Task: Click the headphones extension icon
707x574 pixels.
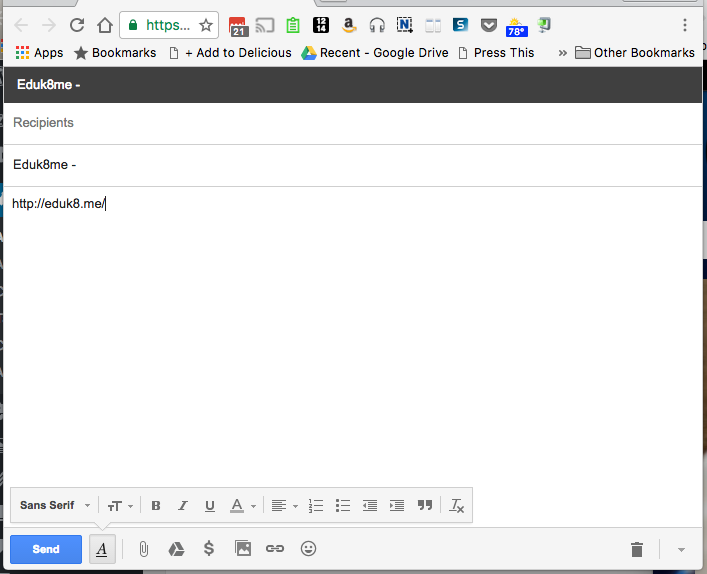Action: (x=377, y=25)
